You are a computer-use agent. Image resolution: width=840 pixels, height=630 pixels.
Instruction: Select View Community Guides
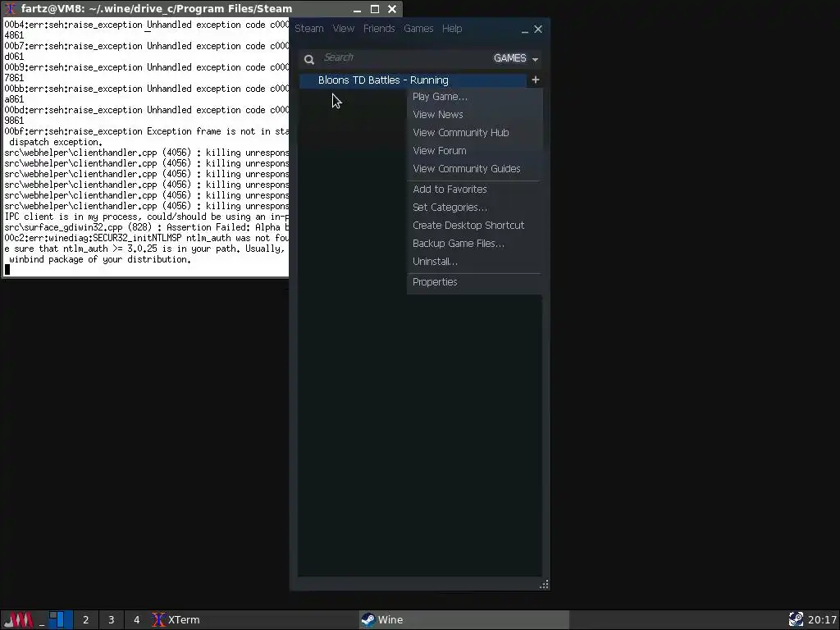click(475, 169)
